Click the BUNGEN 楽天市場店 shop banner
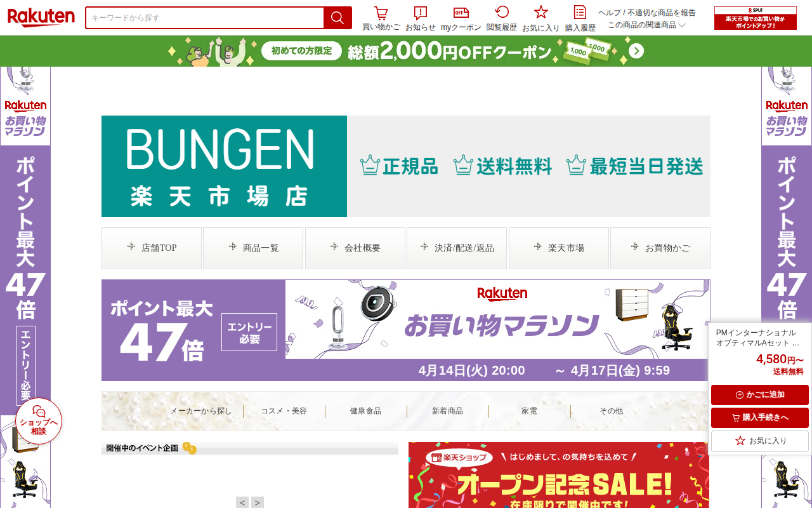This screenshot has height=508, width=812. coord(406,166)
